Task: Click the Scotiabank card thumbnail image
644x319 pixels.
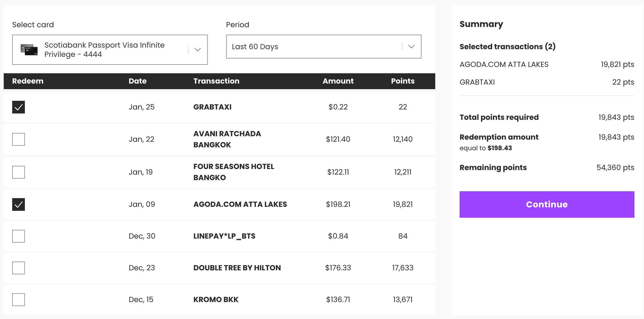Action: pos(29,50)
